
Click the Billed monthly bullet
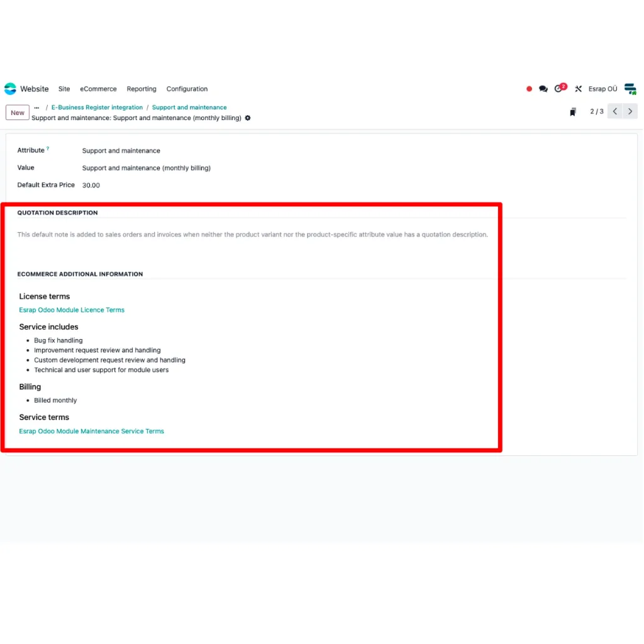point(55,400)
